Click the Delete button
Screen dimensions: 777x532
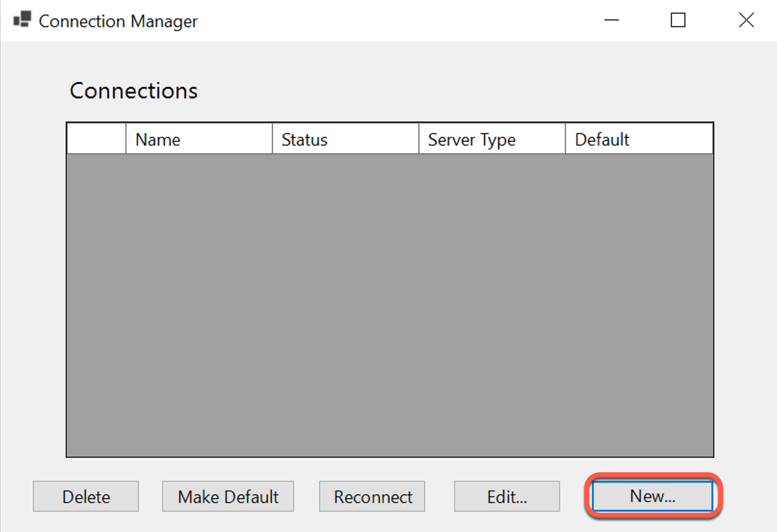point(85,496)
